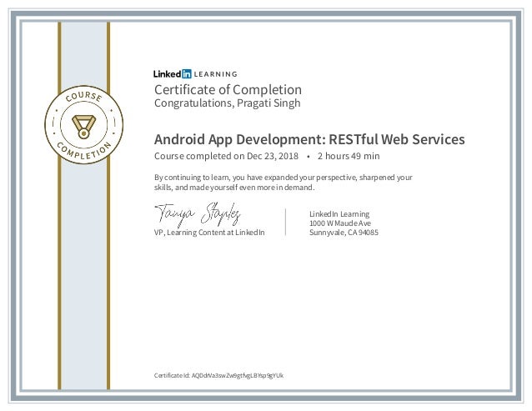Click 'LinkedIn Learning' address line
The height and width of the screenshot is (411, 532).
339,214
